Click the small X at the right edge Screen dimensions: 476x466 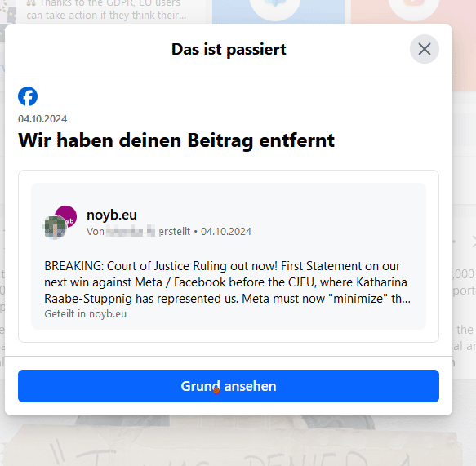pyautogui.click(x=474, y=242)
